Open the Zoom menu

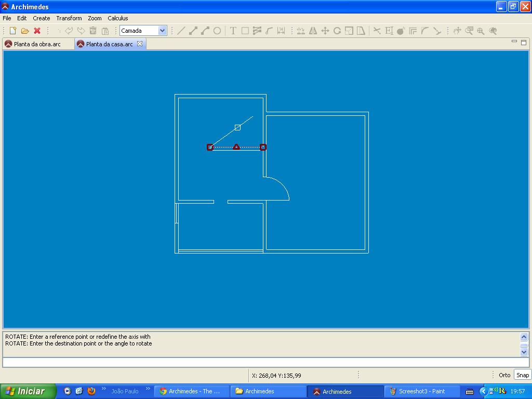click(x=95, y=18)
